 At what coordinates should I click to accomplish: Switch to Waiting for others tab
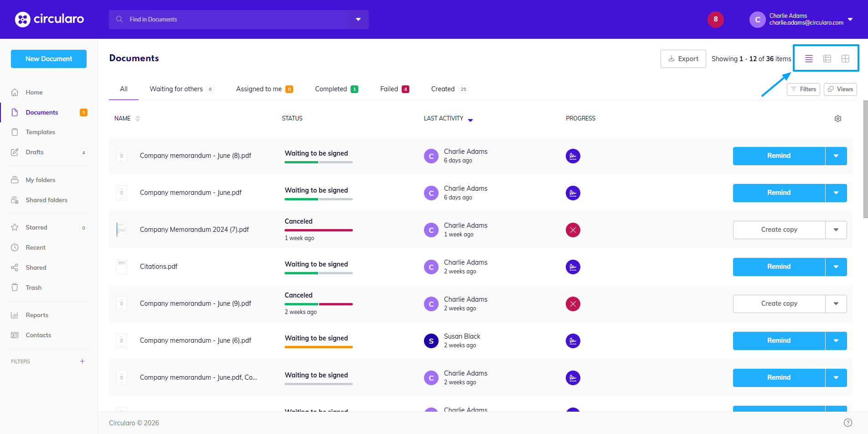click(181, 89)
